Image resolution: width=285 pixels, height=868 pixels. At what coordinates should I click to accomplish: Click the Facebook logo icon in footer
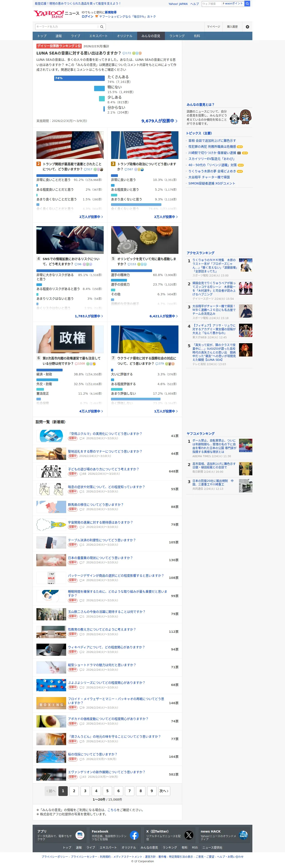134,835
